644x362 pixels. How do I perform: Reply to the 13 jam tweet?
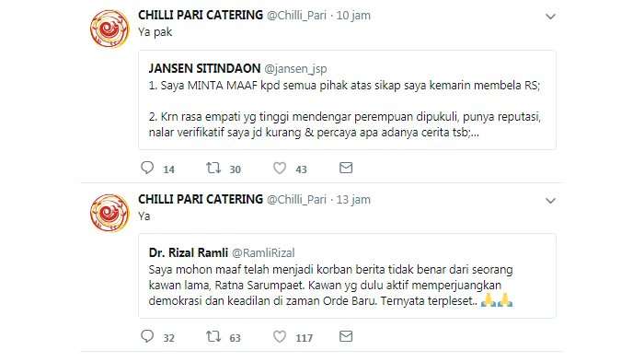(x=147, y=336)
